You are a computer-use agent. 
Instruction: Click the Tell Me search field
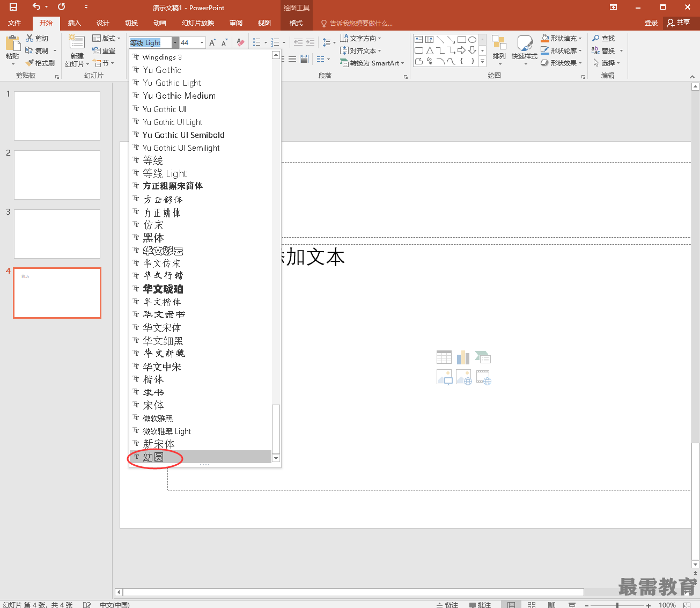(x=357, y=23)
